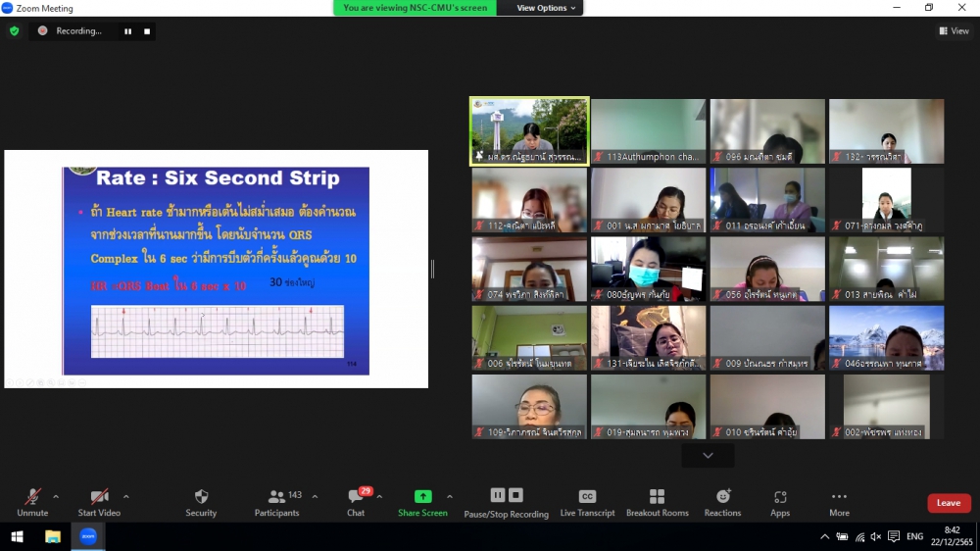This screenshot has height=551, width=980.
Task: Leave the meeting
Action: (x=948, y=503)
